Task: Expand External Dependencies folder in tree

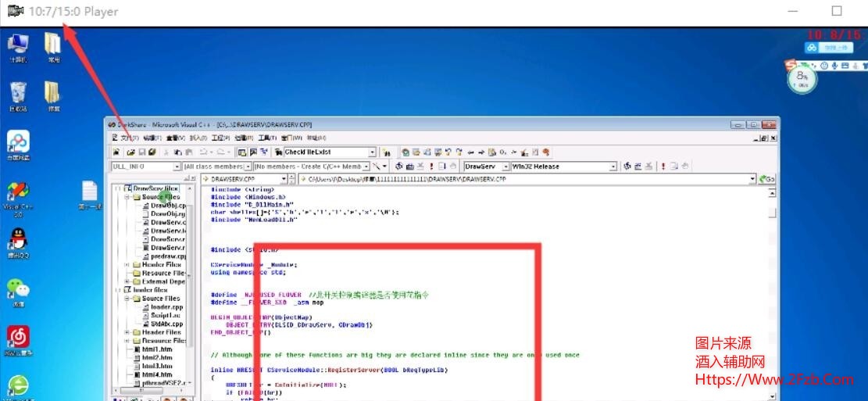Action: [x=128, y=281]
